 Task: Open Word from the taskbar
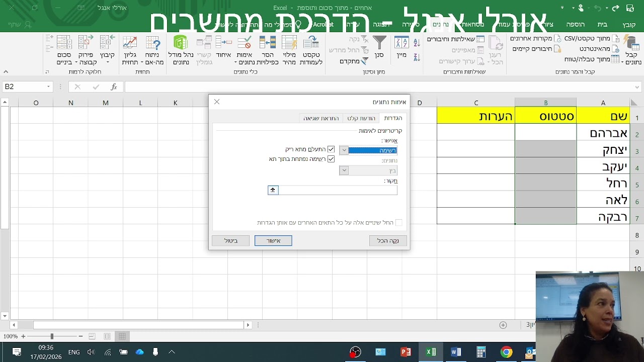(x=456, y=352)
